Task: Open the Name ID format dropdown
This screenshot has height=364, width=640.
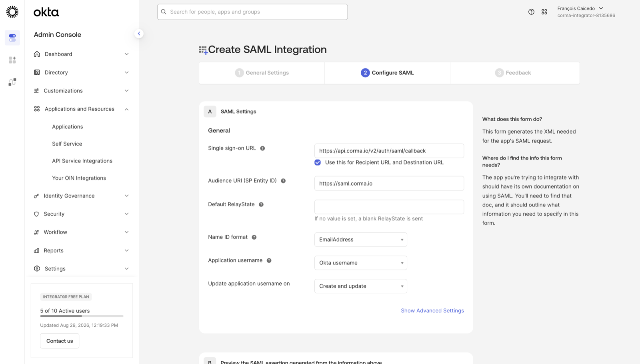Action: click(360, 240)
